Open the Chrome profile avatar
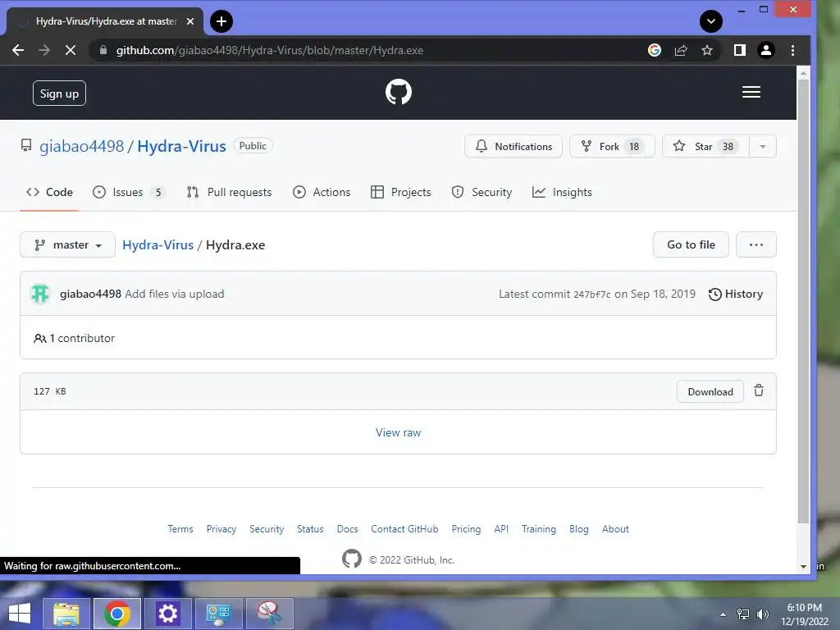Viewport: 840px width, 630px height. click(x=766, y=50)
